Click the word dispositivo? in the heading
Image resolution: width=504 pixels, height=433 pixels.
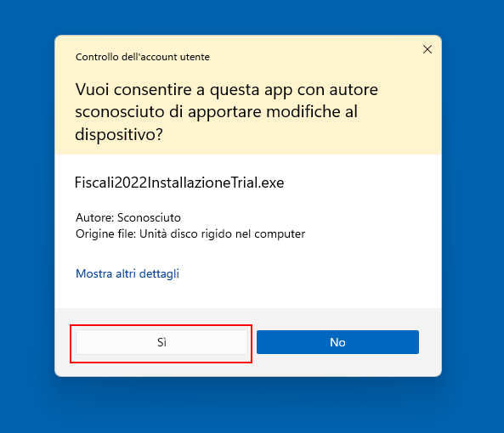(119, 134)
